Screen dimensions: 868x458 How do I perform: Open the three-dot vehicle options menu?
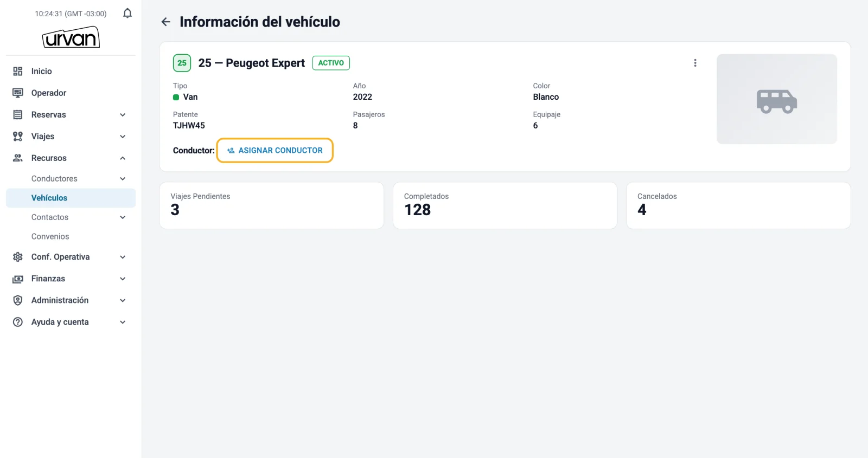coord(695,63)
